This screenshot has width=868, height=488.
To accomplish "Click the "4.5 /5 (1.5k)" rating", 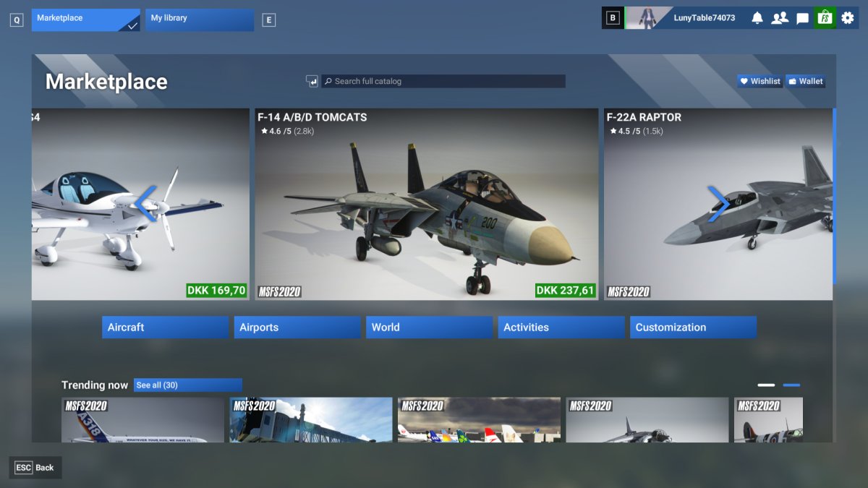I will [x=637, y=132].
